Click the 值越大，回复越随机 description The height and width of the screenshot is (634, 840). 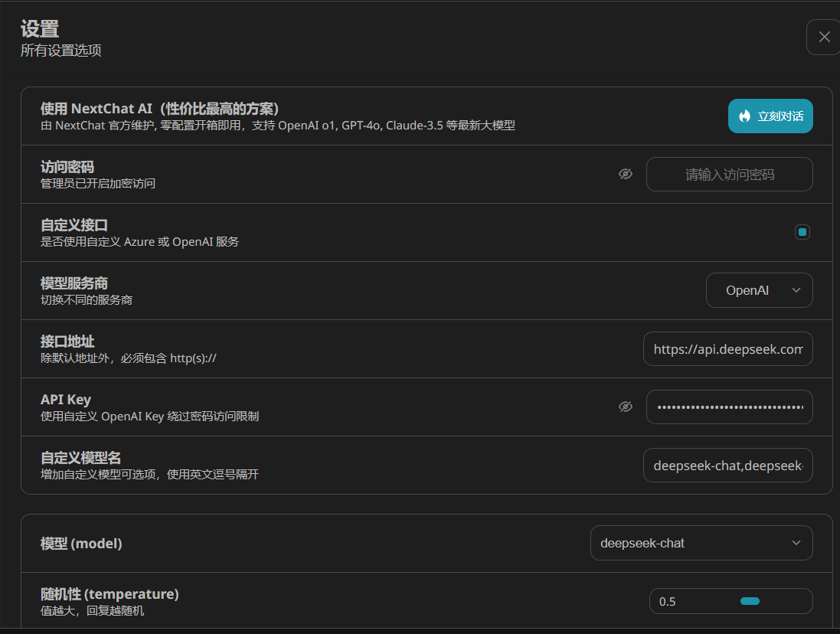92,610
